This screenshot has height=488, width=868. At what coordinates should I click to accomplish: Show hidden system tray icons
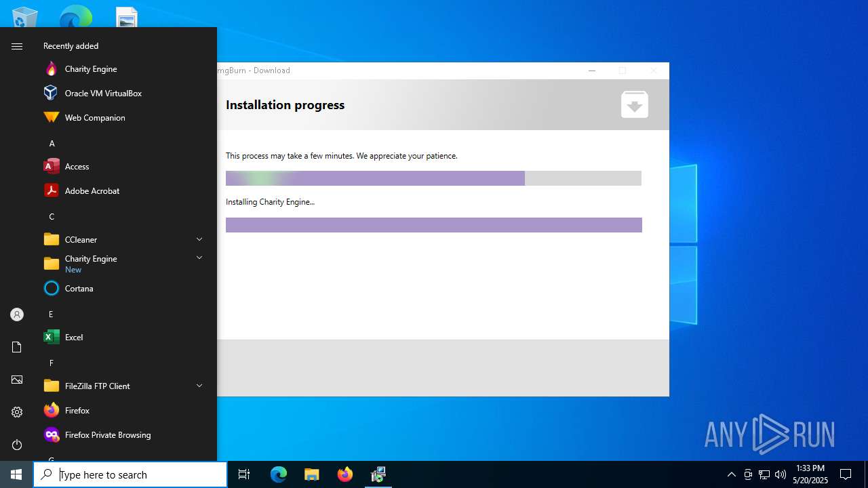pos(731,474)
